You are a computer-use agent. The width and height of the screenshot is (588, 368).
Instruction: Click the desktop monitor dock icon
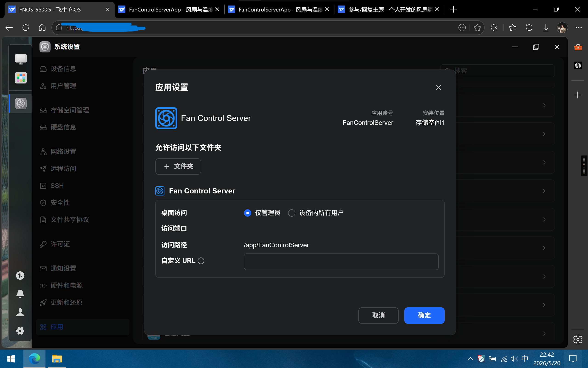pos(21,59)
